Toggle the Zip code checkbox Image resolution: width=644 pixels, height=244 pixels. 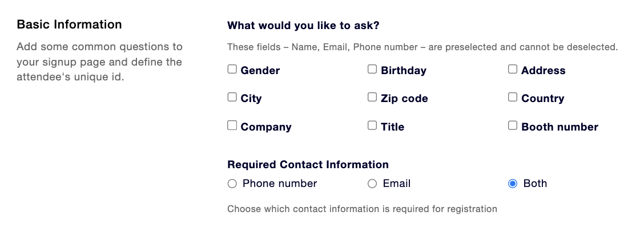[x=372, y=97]
